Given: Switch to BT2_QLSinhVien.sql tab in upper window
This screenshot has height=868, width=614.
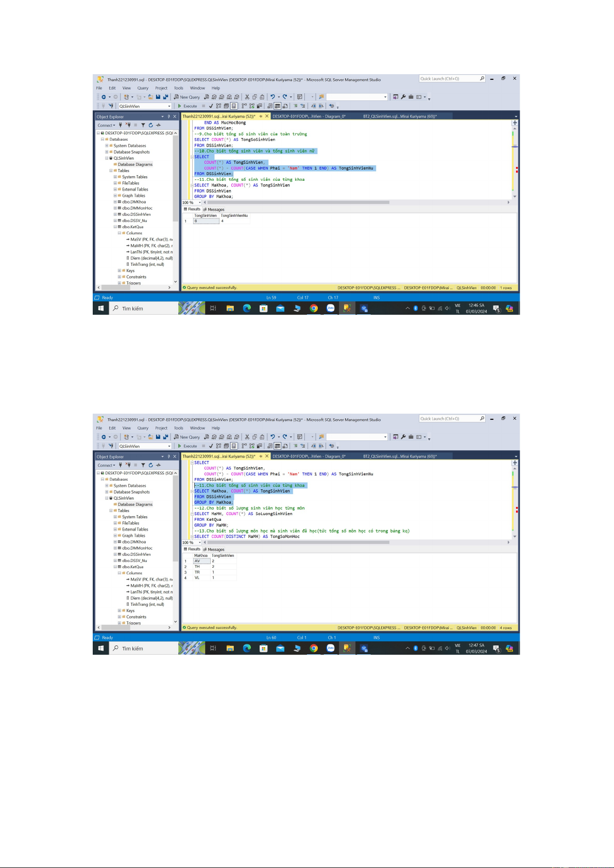Looking at the screenshot, I should point(400,116).
